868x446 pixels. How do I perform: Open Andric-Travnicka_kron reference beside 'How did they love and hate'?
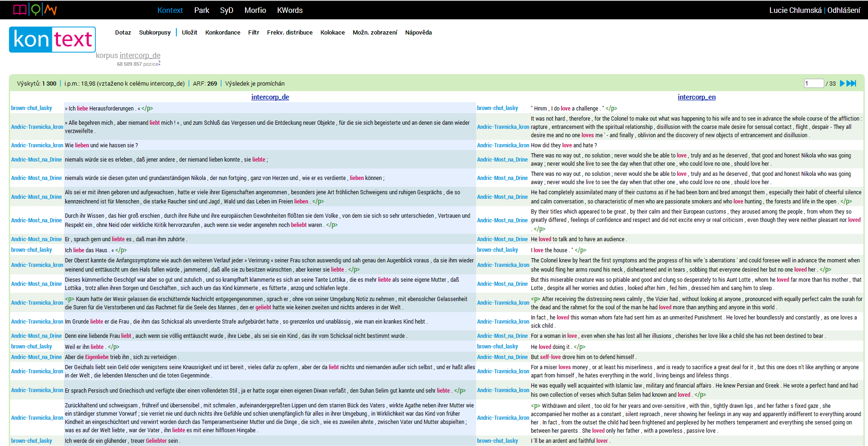tap(503, 145)
